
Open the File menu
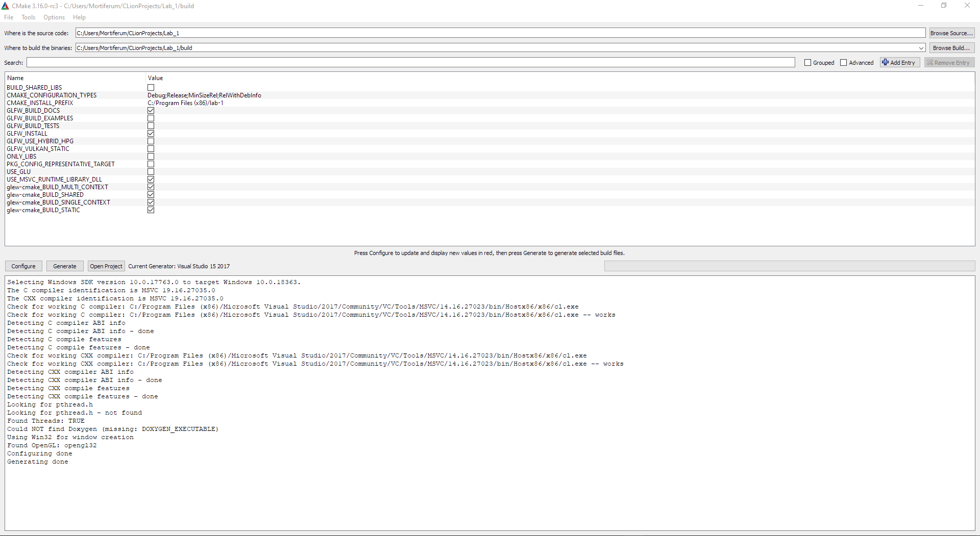point(9,17)
